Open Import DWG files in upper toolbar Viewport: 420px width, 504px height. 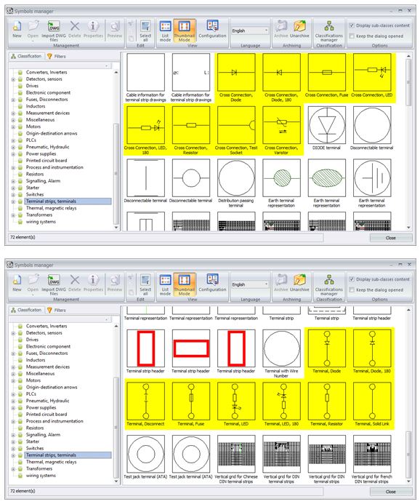pyautogui.click(x=54, y=31)
